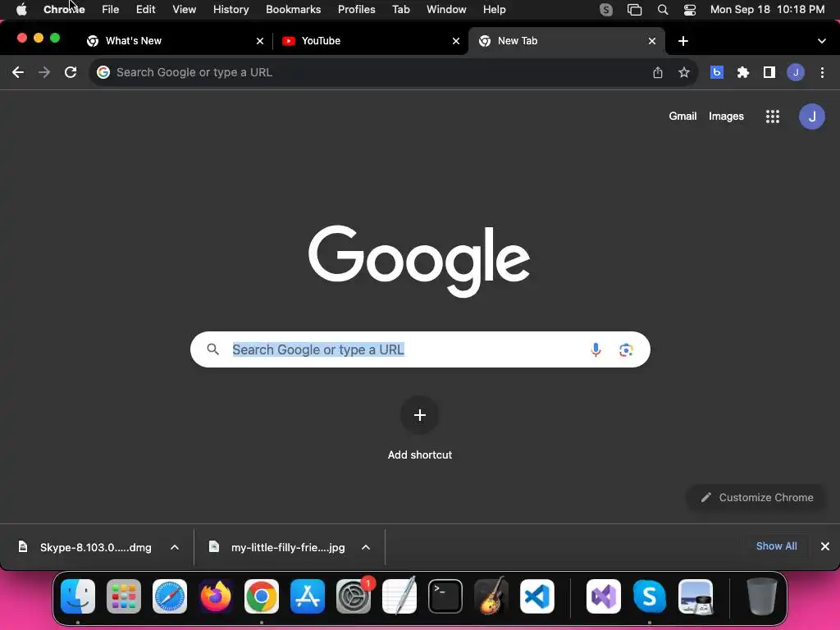Open the toolbar profile avatar J
Viewport: 840px width, 630px height.
point(796,72)
